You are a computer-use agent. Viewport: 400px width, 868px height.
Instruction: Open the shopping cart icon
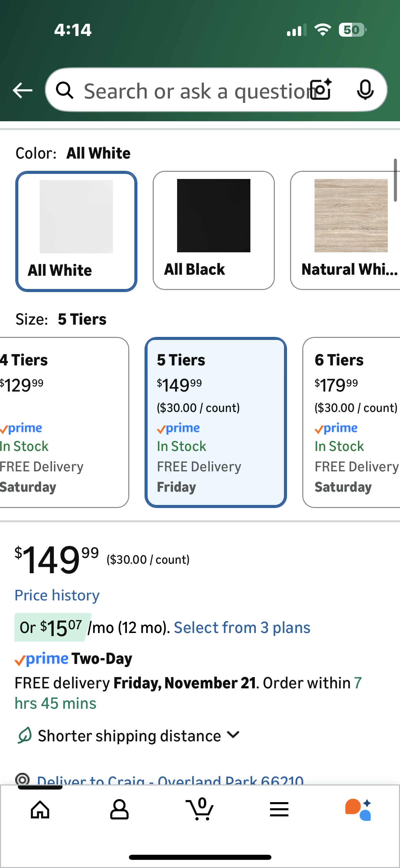pyautogui.click(x=200, y=810)
